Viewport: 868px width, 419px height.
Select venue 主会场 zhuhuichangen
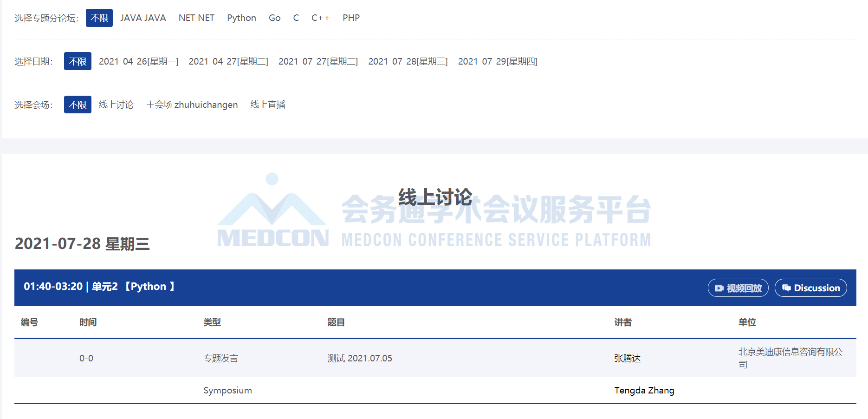(x=192, y=105)
